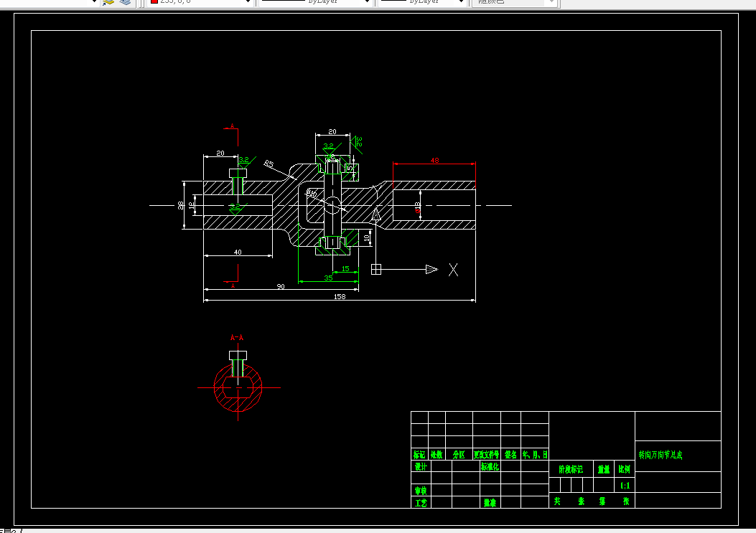Select the R5 radius label
This screenshot has height=533, width=756.
(269, 164)
